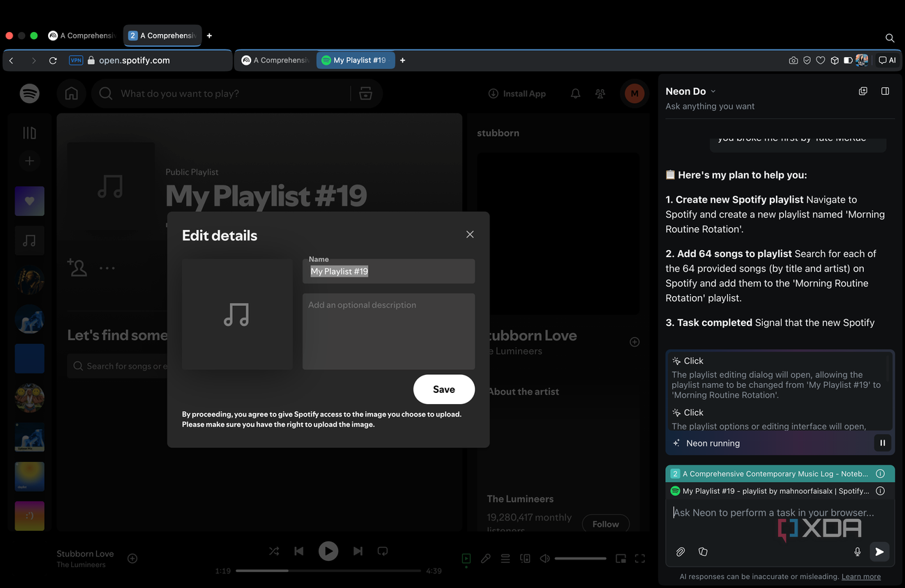This screenshot has width=905, height=588.
Task: Toggle the Now Playing view icon
Action: pos(466,558)
